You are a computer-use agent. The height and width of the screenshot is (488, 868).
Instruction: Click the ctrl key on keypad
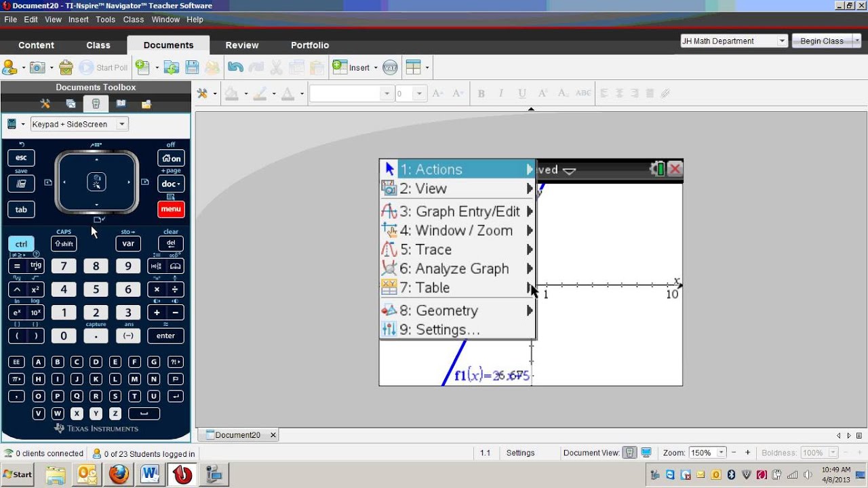pyautogui.click(x=21, y=244)
